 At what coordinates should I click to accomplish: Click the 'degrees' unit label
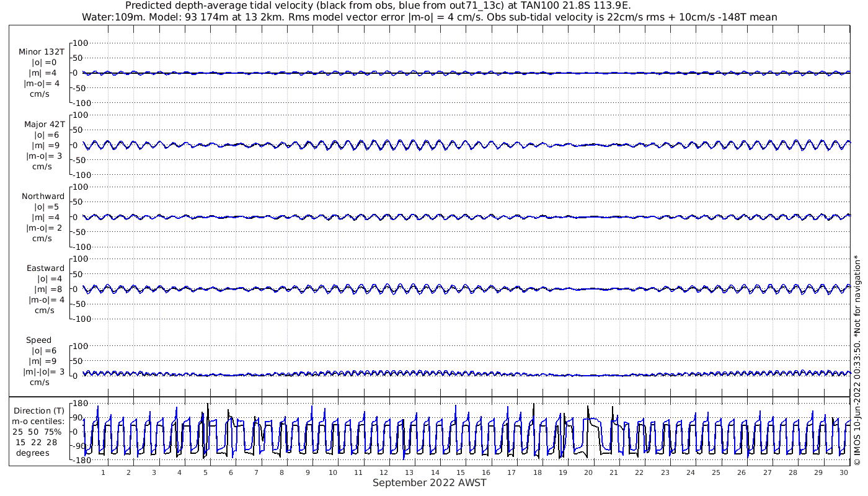coord(32,453)
